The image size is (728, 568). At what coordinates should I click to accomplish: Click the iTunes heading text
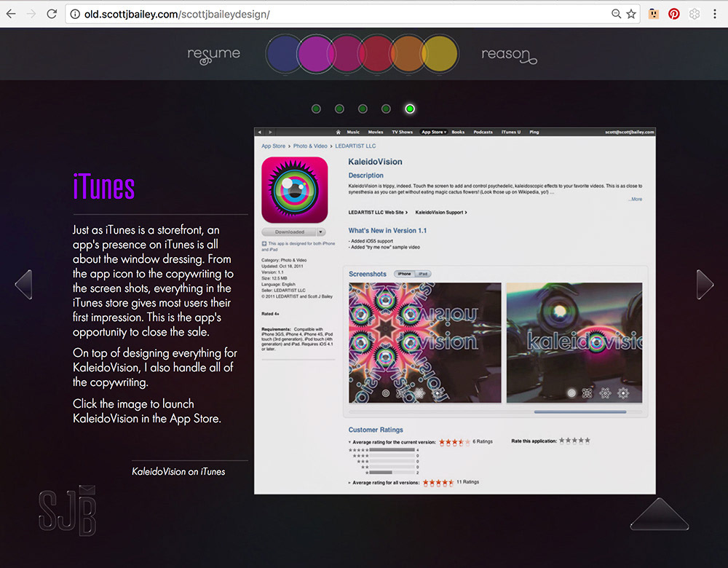(x=104, y=186)
